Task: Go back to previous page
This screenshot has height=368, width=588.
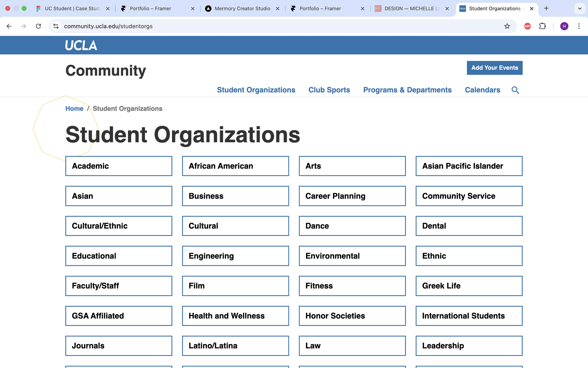Action: coord(9,26)
